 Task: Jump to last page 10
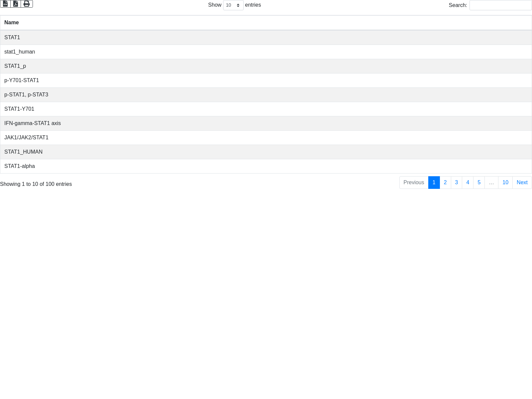coord(505,183)
